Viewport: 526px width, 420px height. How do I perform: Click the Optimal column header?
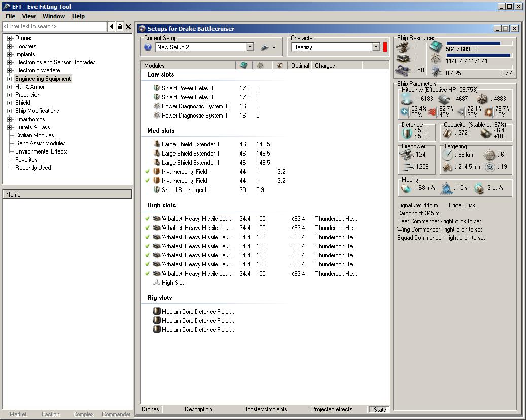pos(300,66)
